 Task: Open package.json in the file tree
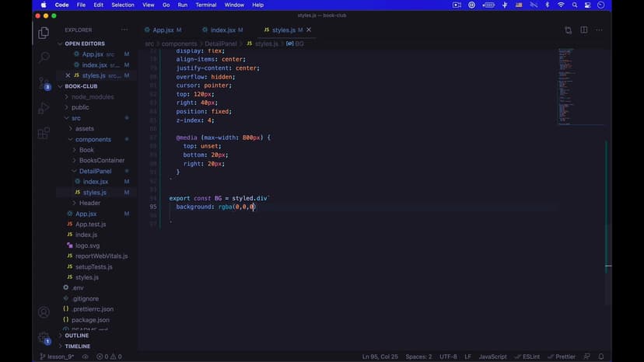[x=90, y=319]
